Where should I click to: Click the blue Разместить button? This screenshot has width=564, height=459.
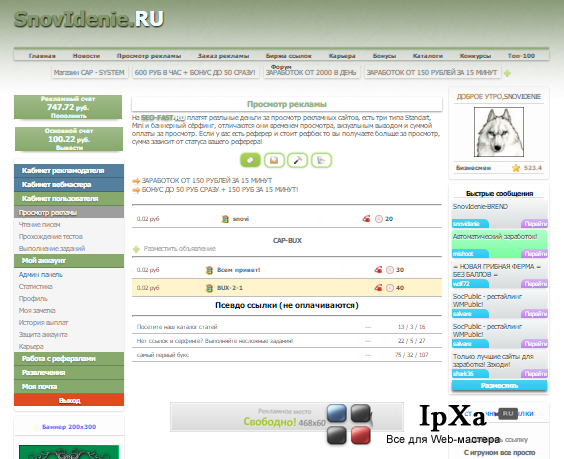(499, 386)
